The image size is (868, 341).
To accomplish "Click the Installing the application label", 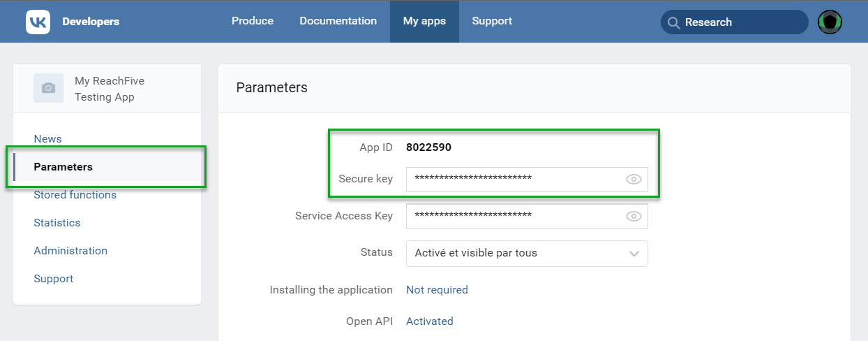I will click(331, 289).
